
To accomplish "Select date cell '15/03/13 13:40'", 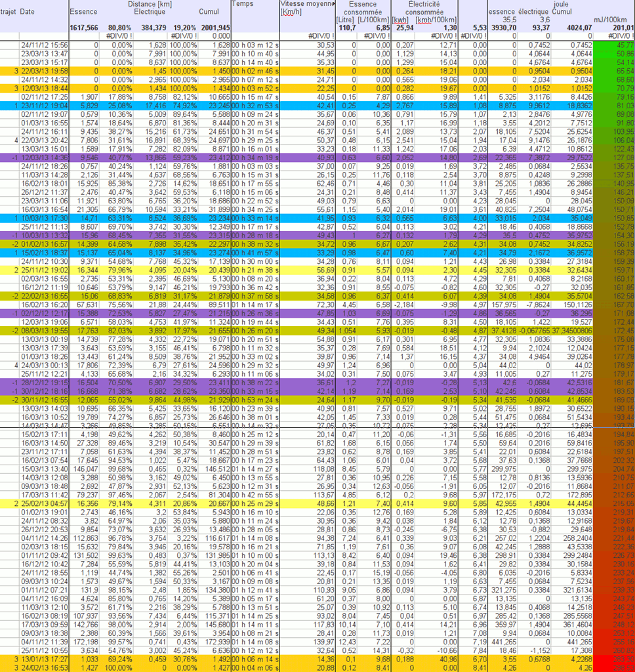I will point(44,469).
